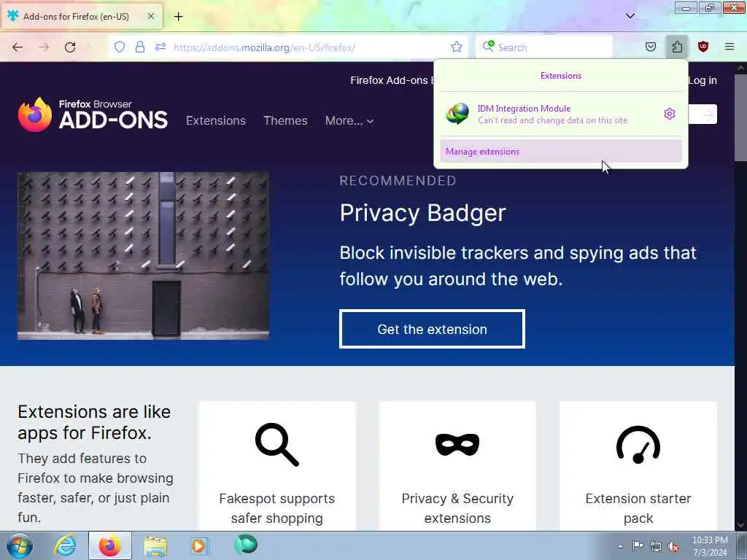
Task: Click the Firefox taskbar button
Action: click(110, 545)
